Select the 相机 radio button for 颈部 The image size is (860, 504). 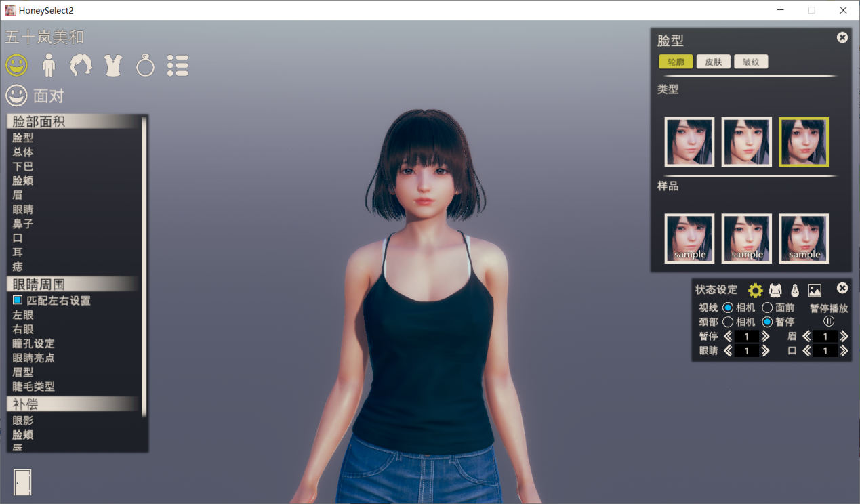(x=726, y=322)
